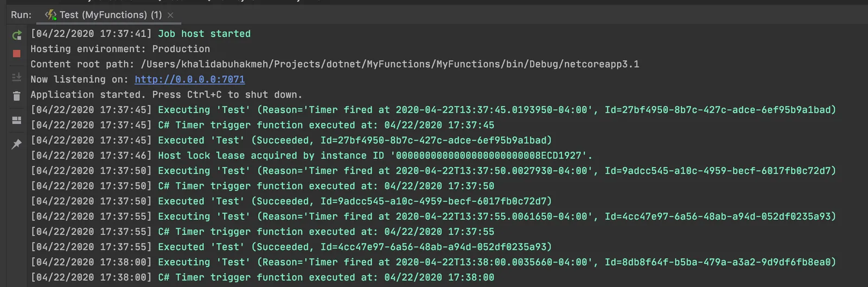
Task: Click Executing 'Test' line fired at 13:38:00
Action: tap(433, 262)
